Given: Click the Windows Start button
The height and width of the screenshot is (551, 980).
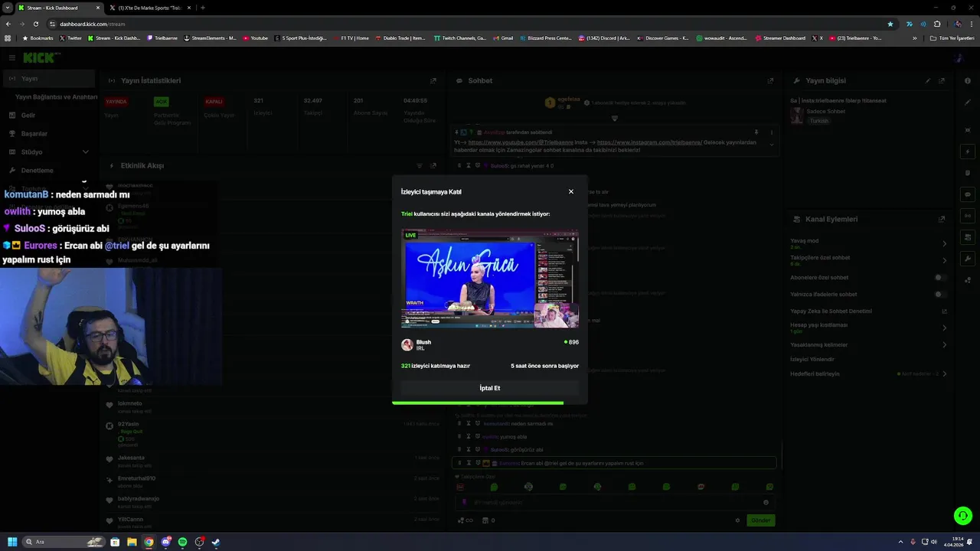Looking at the screenshot, I should [11, 542].
